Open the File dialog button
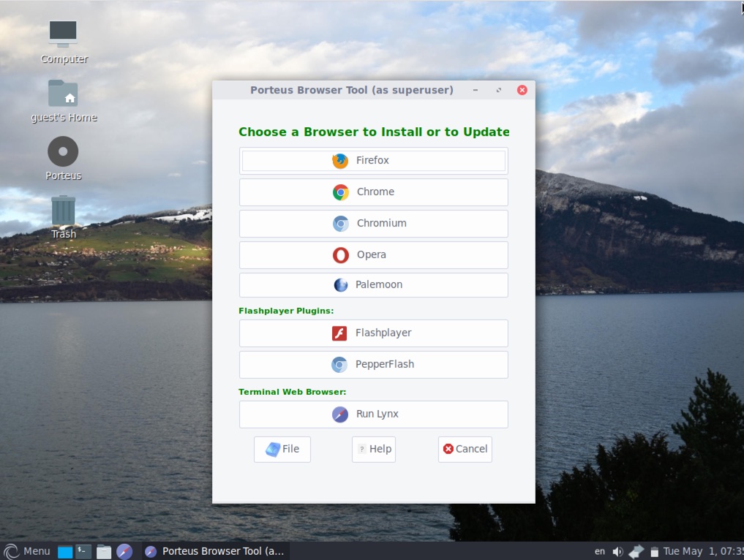 282,449
